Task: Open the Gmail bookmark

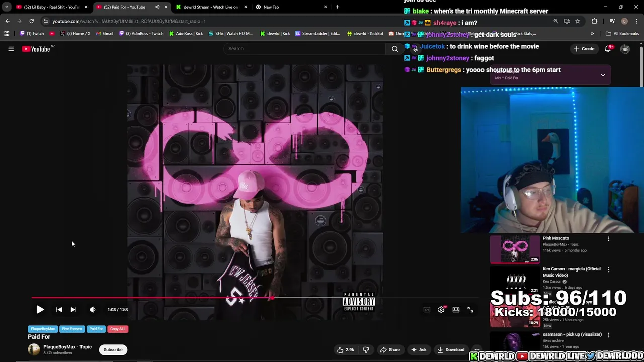Action: coord(104,34)
